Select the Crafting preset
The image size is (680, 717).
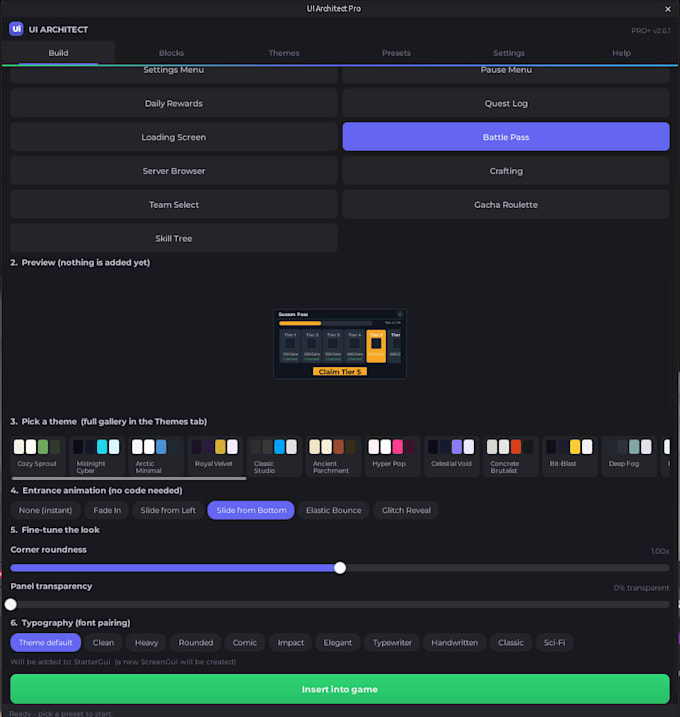pos(506,171)
